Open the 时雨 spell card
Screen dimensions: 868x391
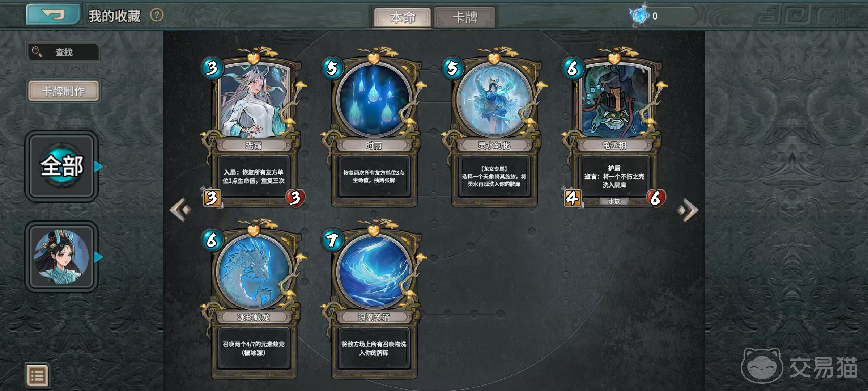pyautogui.click(x=373, y=127)
